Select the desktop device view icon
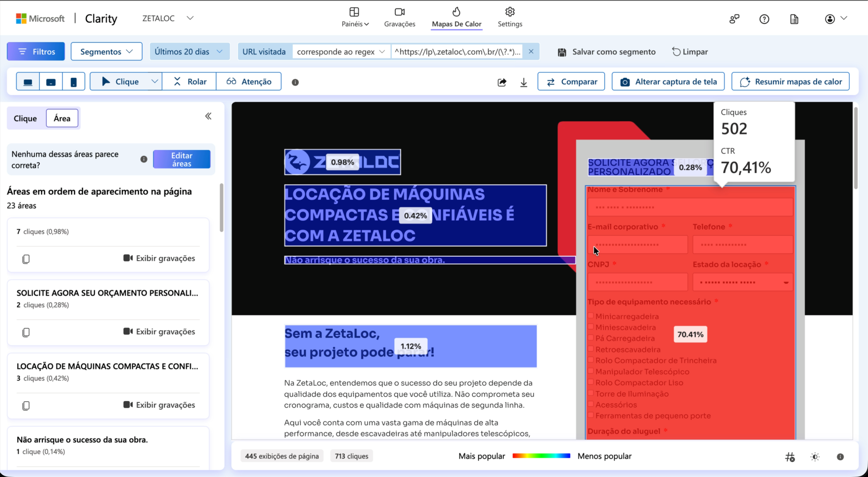This screenshot has height=477, width=868. click(x=28, y=82)
